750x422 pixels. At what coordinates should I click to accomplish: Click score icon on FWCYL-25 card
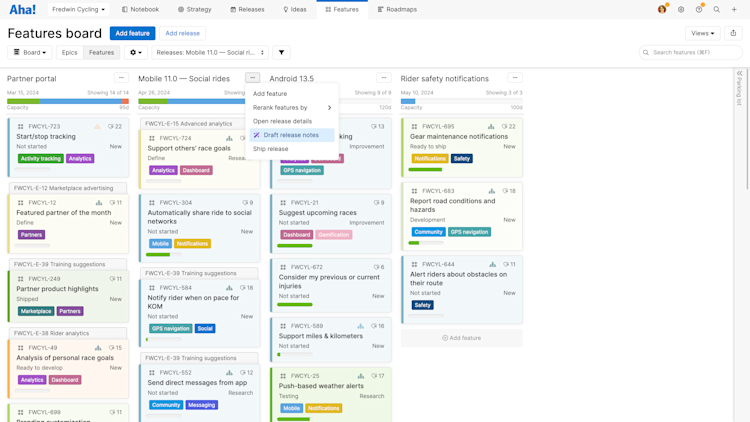coord(361,376)
